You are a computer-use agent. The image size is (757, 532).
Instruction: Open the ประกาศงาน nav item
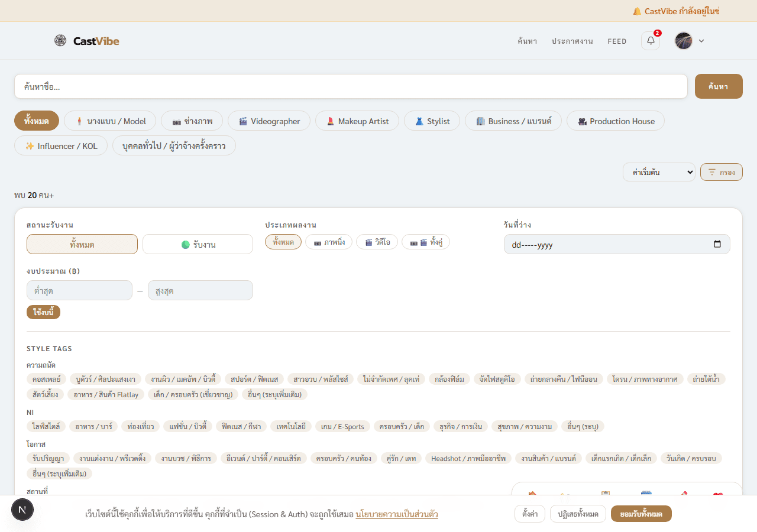pos(572,41)
